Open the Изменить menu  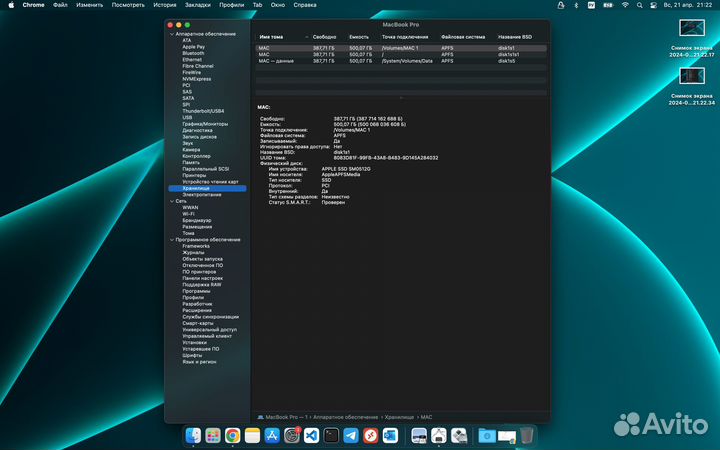tap(90, 5)
